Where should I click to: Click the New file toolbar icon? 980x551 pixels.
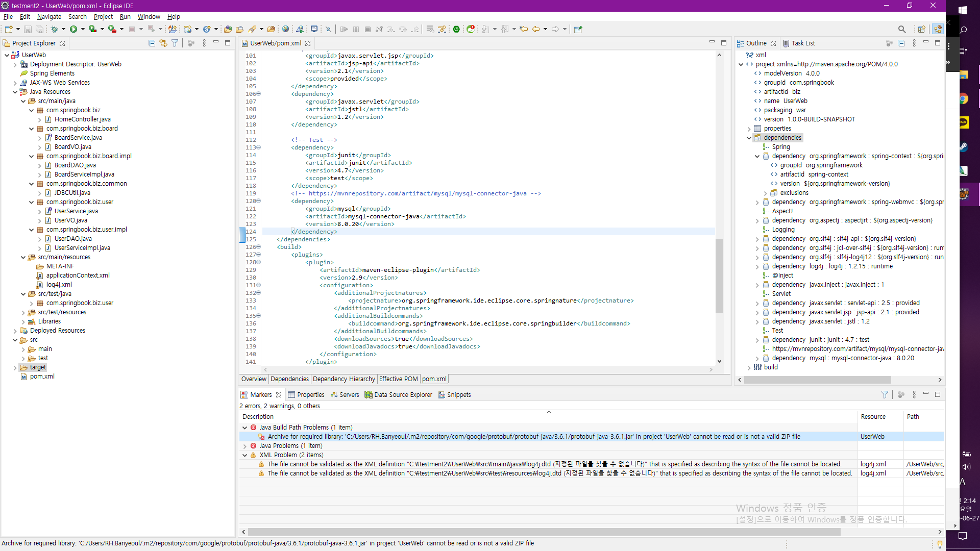(x=9, y=29)
